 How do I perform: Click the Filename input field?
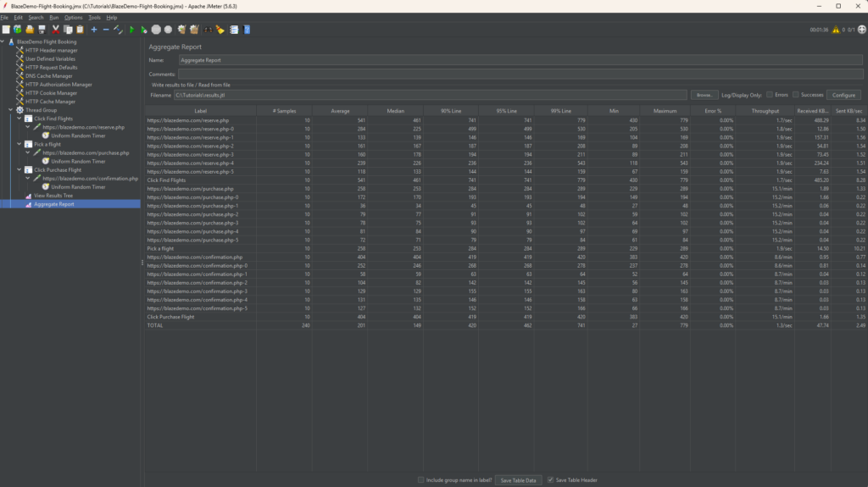(x=430, y=95)
